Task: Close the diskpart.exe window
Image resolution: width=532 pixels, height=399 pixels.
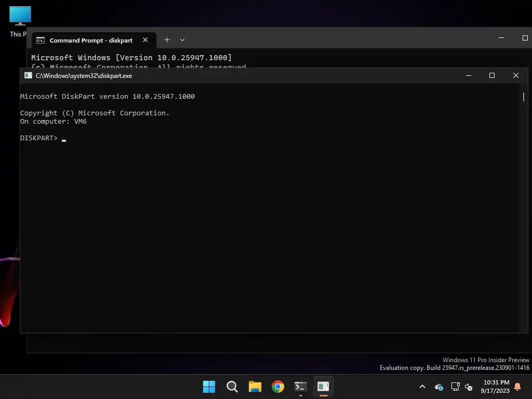Action: pyautogui.click(x=516, y=76)
